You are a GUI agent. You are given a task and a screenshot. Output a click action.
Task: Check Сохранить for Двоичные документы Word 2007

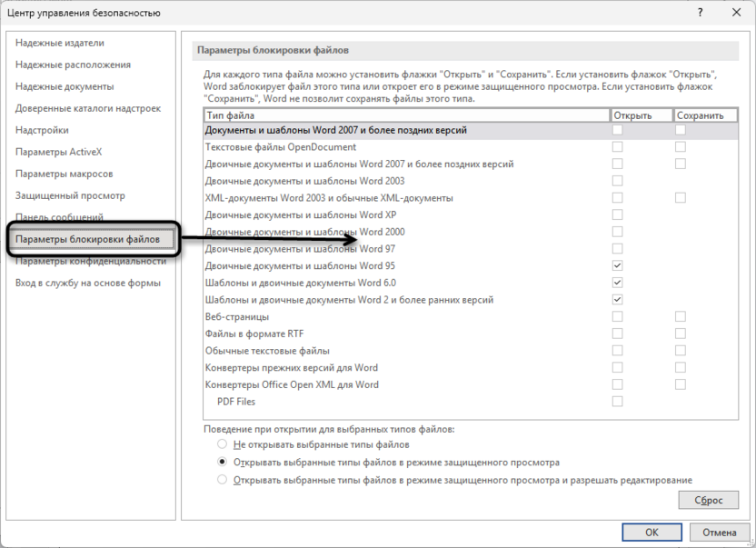[681, 164]
